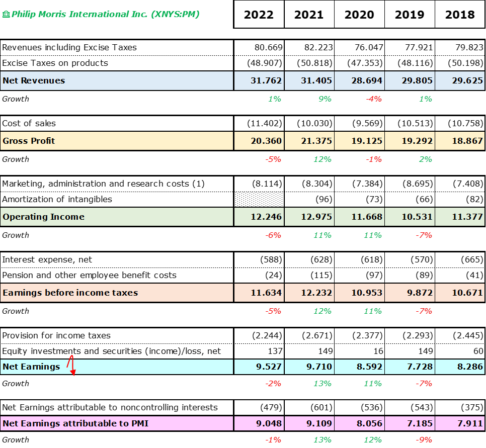Select the 2021 column header

click(309, 15)
